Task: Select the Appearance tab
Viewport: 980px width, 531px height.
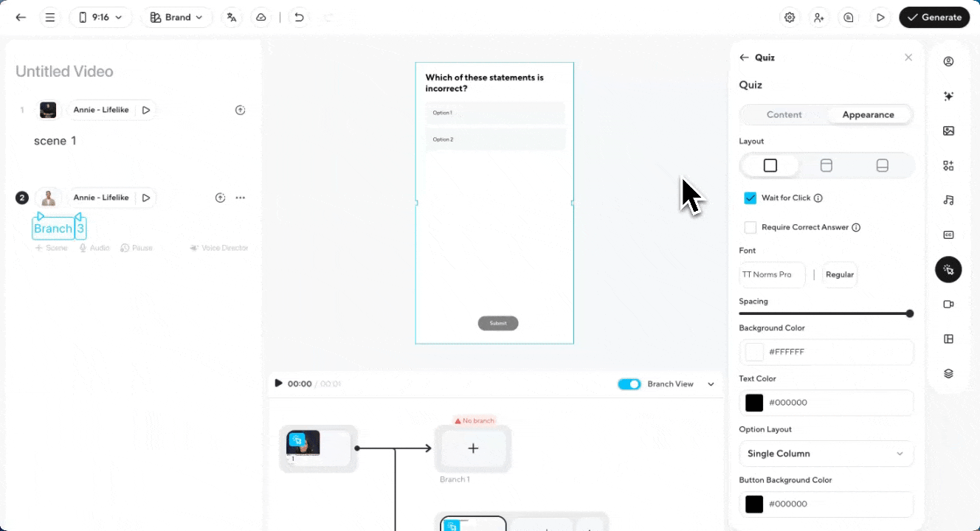Action: [x=868, y=114]
